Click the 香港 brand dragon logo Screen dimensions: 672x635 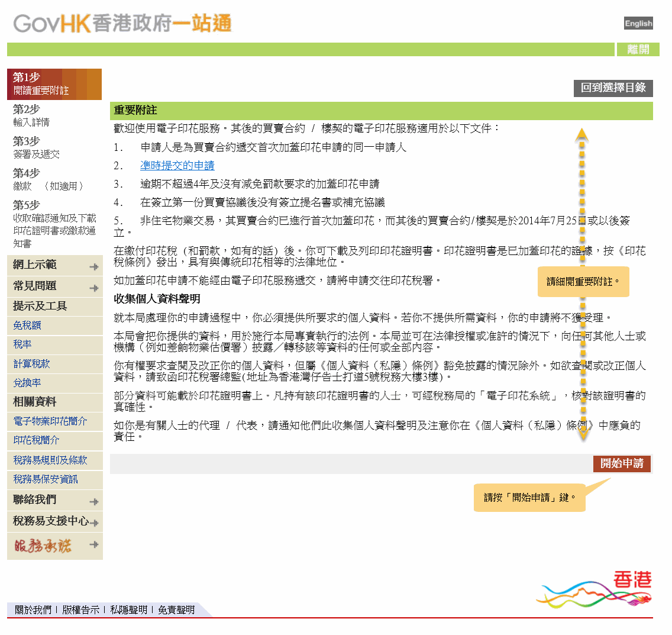pos(595,589)
